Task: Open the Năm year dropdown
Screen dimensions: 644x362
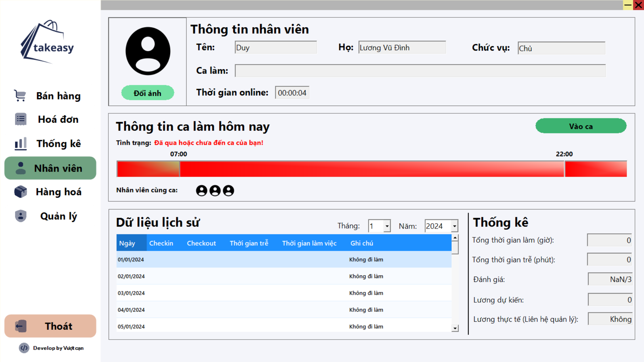Action: click(x=454, y=226)
